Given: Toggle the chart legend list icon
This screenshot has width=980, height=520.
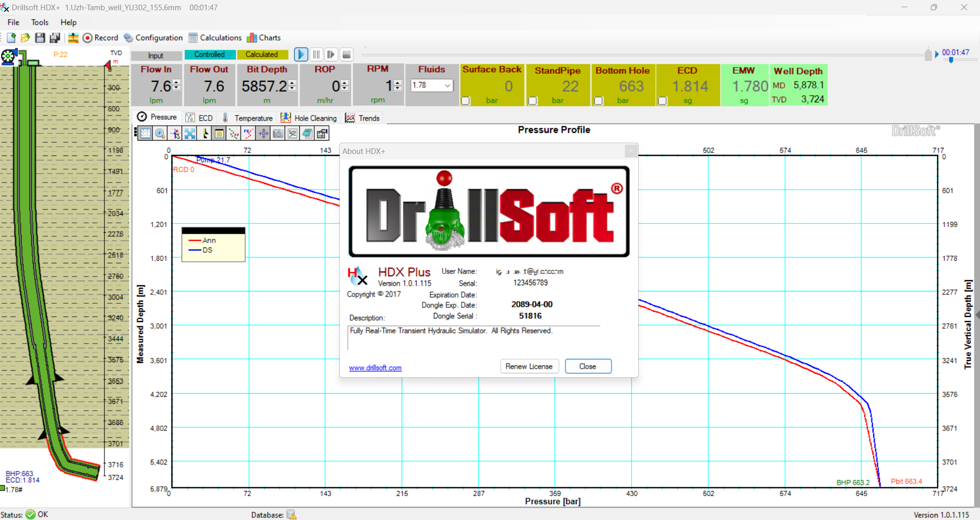Looking at the screenshot, I should [219, 133].
